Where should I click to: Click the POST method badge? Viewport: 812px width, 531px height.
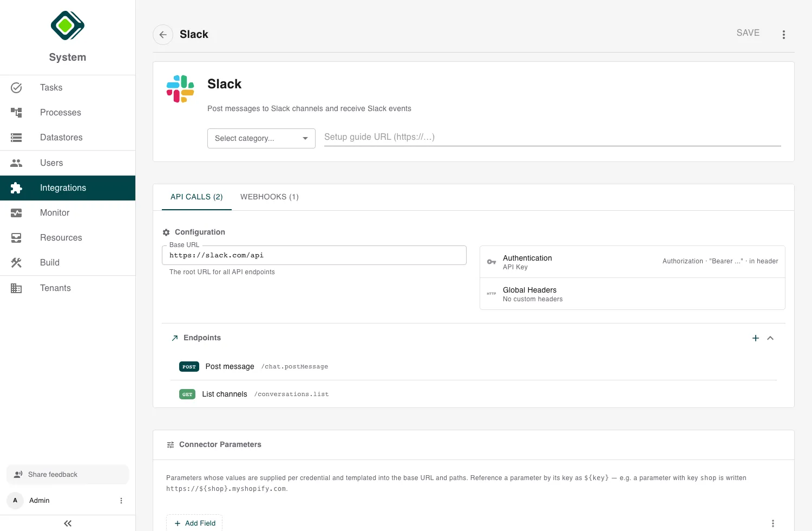189,367
